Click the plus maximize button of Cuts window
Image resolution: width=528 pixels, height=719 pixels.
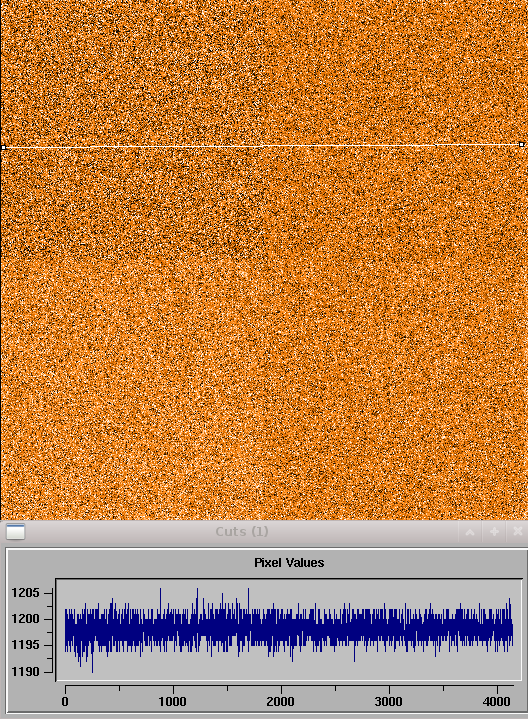click(x=494, y=532)
